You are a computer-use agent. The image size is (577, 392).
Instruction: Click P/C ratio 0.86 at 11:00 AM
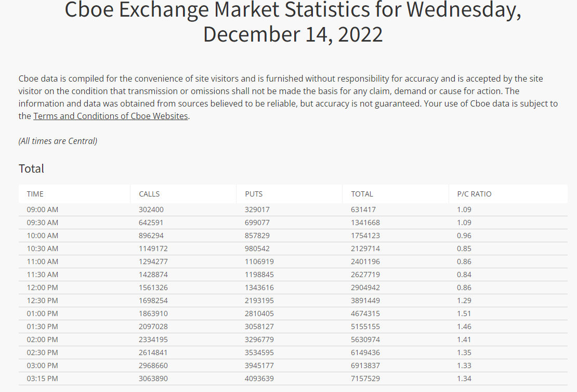pos(464,262)
